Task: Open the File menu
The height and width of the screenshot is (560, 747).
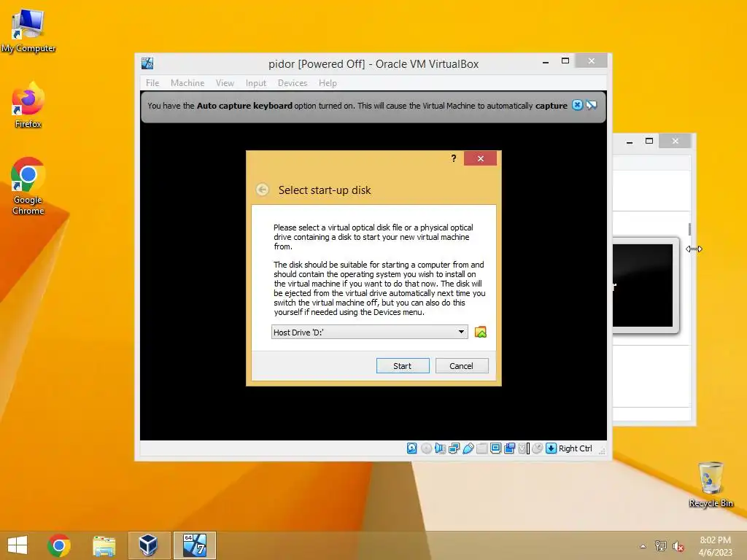Action: pyautogui.click(x=152, y=83)
